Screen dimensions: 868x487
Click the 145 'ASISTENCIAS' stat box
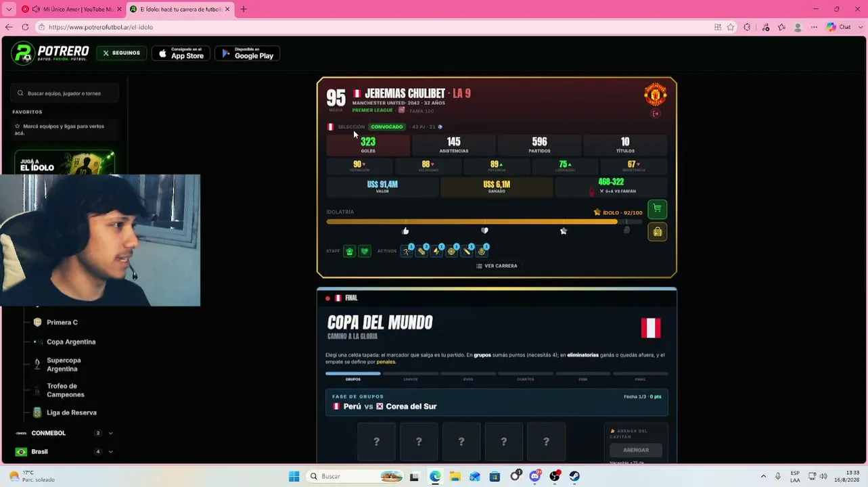[x=454, y=145]
